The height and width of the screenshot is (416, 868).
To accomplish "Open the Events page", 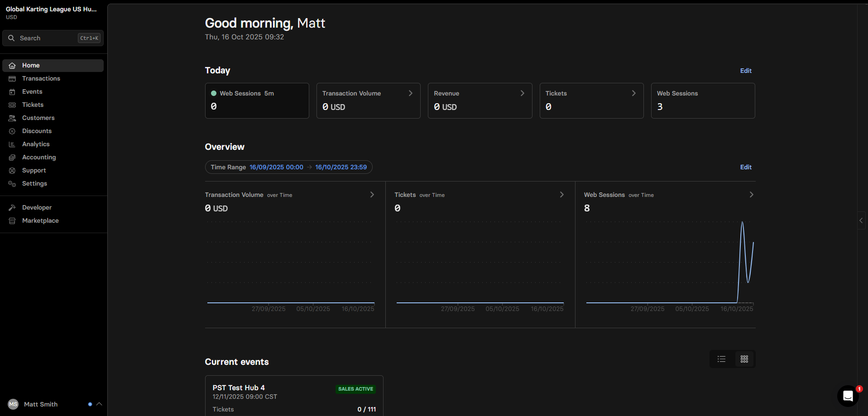I will pos(53,92).
